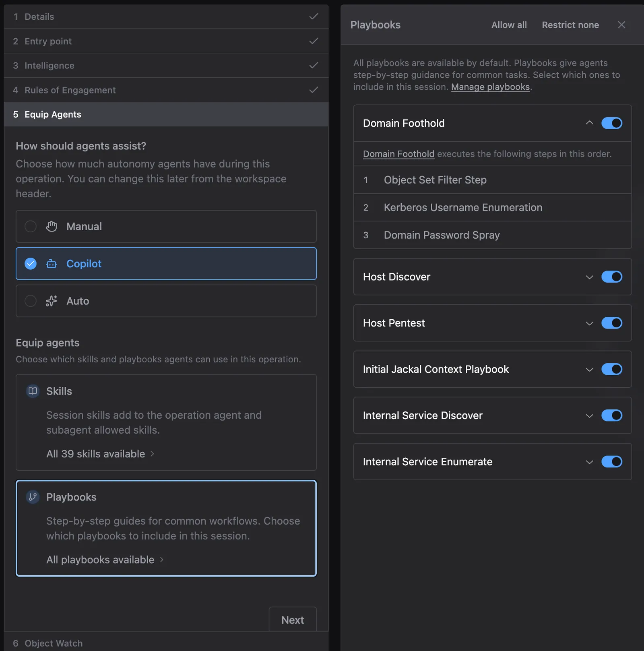Open the underlined Domain Foothold link
This screenshot has width=644, height=651.
click(x=398, y=154)
